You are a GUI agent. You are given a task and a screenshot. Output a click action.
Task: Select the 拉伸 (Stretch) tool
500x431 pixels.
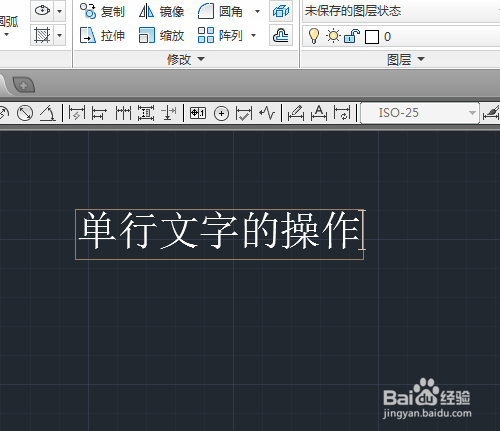(x=102, y=35)
